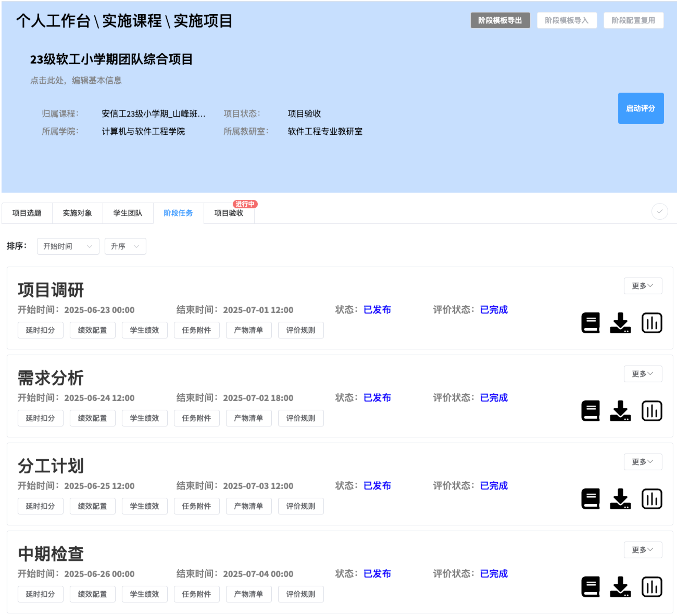Click the download icon in 需求分析 row
Image resolution: width=677 pixels, height=616 pixels.
[x=620, y=411]
